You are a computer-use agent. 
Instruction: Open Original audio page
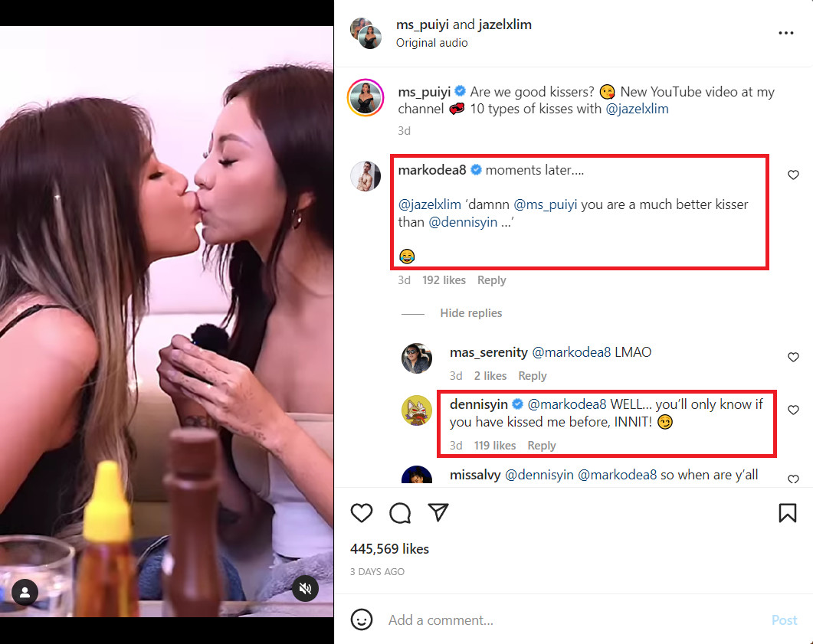431,43
